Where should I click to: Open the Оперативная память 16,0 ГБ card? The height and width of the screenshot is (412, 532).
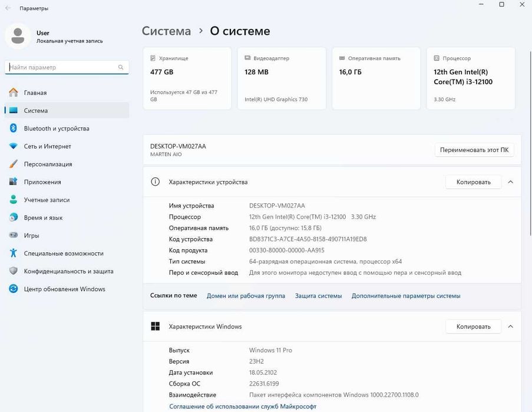coord(376,78)
